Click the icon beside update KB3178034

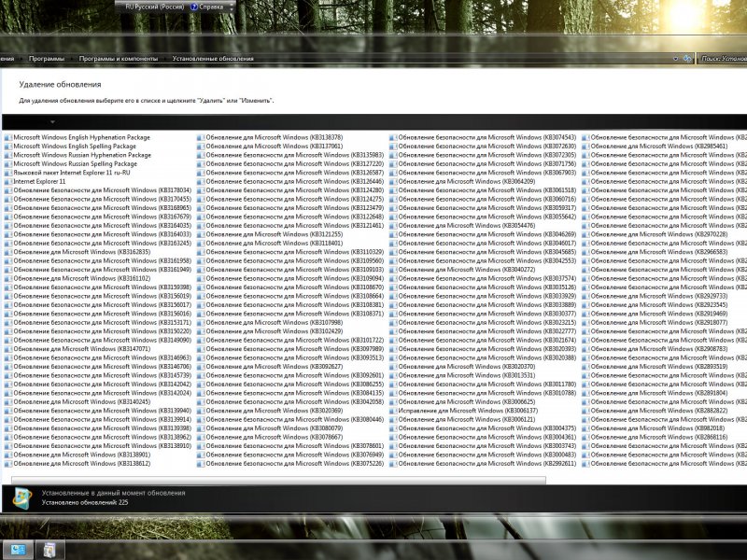click(x=8, y=190)
